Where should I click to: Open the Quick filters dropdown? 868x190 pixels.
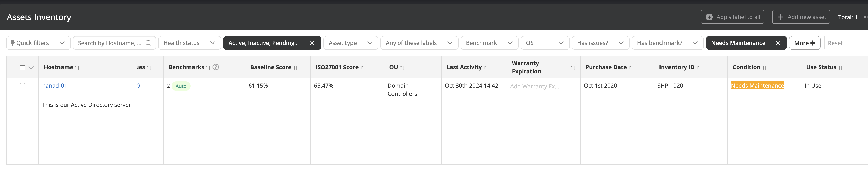(x=38, y=43)
